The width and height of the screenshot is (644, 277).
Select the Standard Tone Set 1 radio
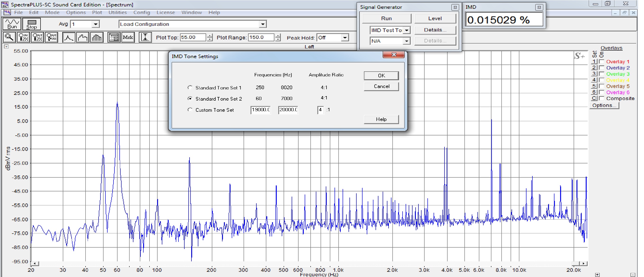[190, 88]
